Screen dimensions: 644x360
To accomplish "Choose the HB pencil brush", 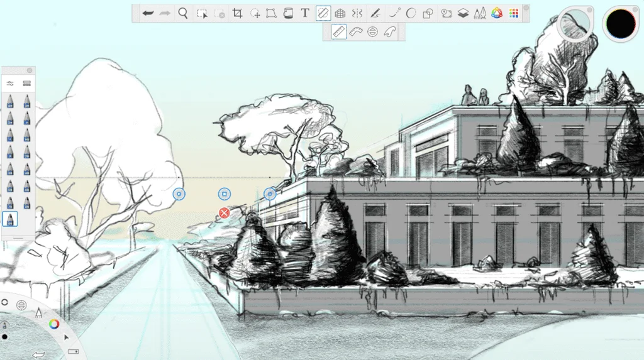I will pyautogui.click(x=26, y=135).
